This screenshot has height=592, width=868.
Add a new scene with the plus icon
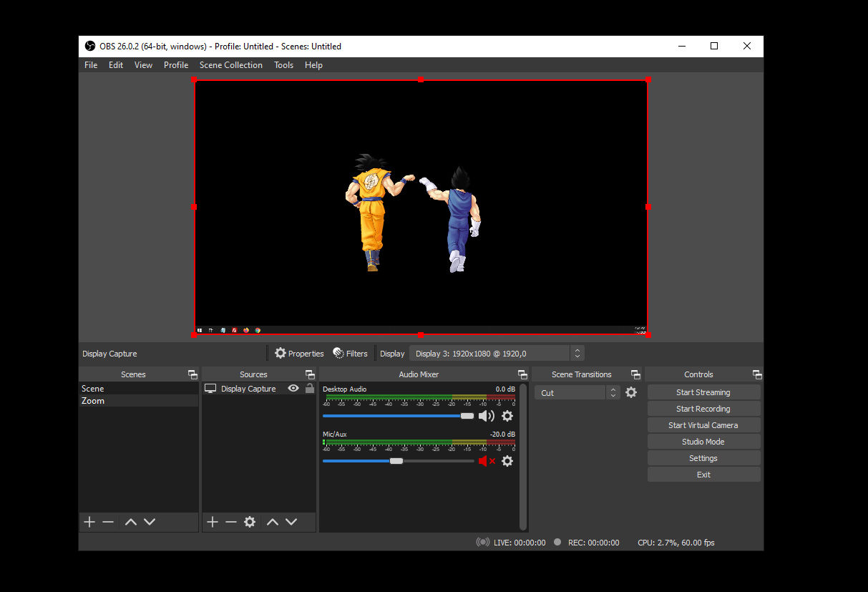[x=89, y=522]
